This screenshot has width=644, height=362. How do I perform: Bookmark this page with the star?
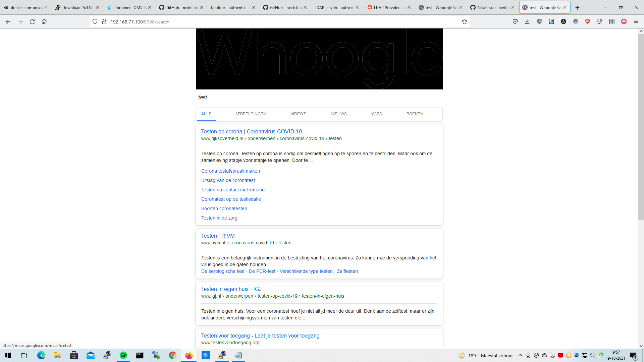[x=464, y=21]
